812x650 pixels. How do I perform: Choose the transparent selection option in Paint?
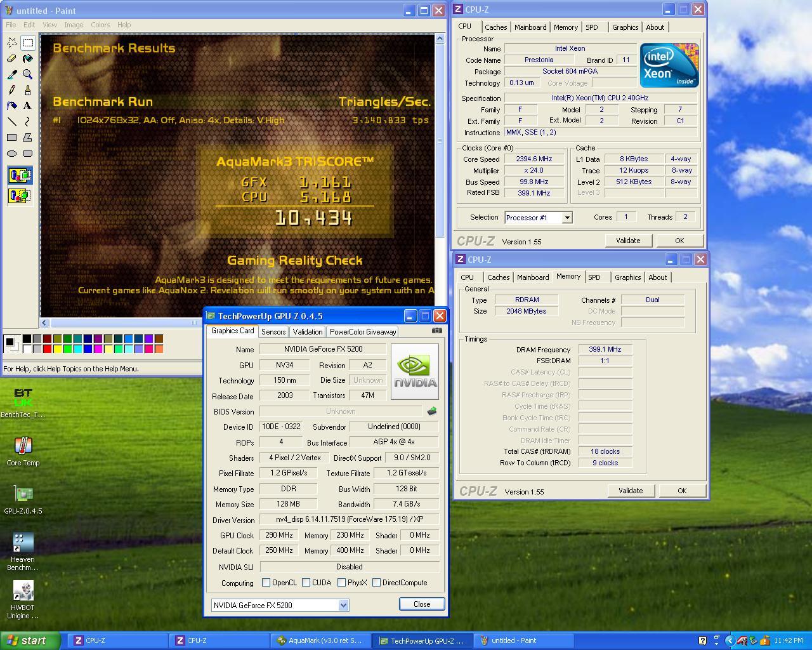(20, 196)
